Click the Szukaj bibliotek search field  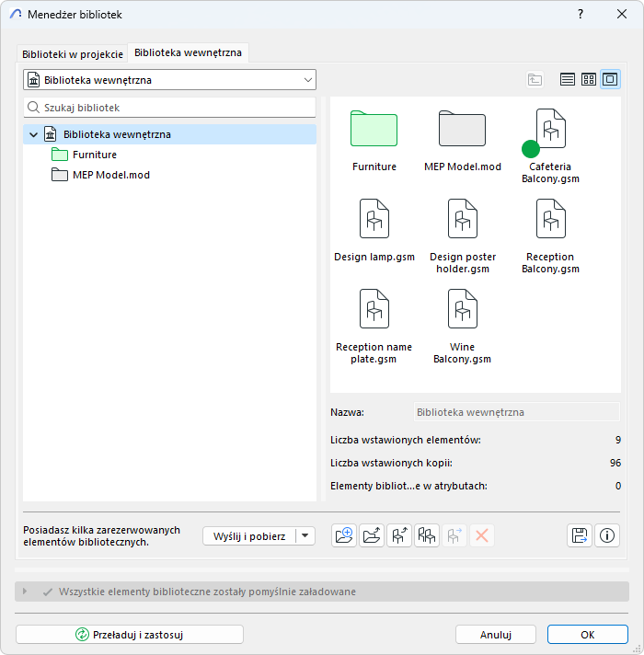[169, 108]
